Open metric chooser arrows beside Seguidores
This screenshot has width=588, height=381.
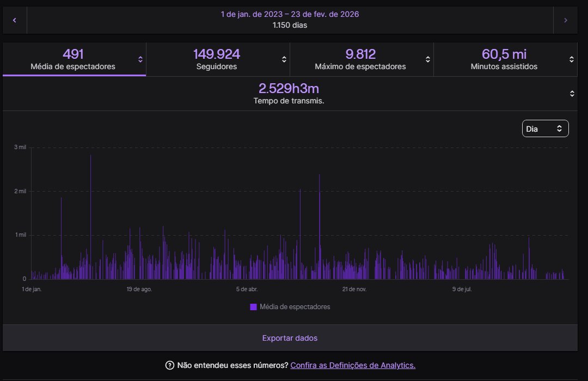(284, 59)
